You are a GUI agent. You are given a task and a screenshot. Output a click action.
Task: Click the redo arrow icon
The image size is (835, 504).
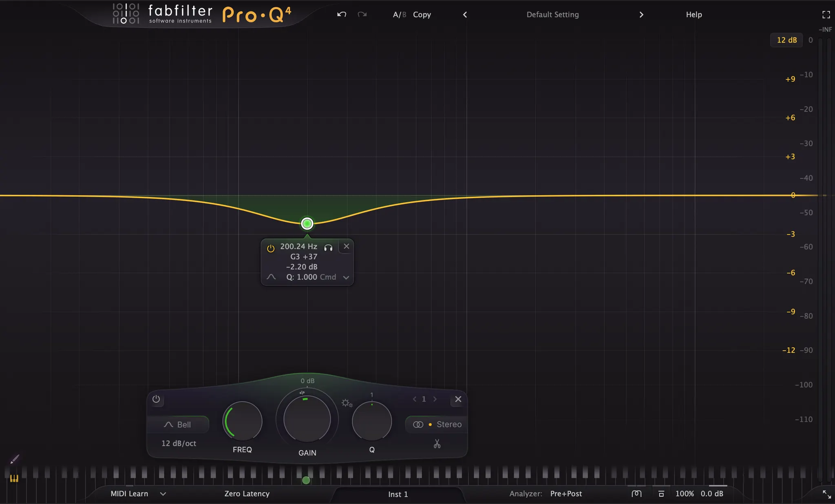click(362, 15)
